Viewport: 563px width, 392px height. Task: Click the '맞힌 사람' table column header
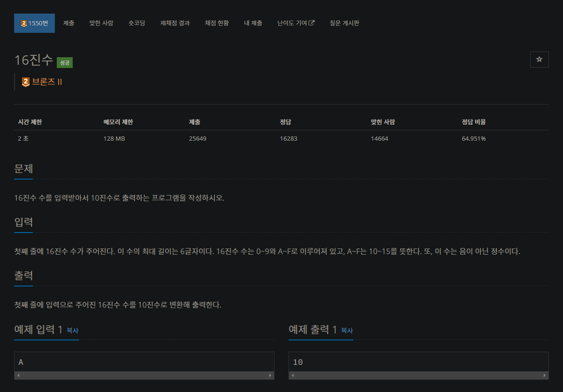tap(383, 122)
